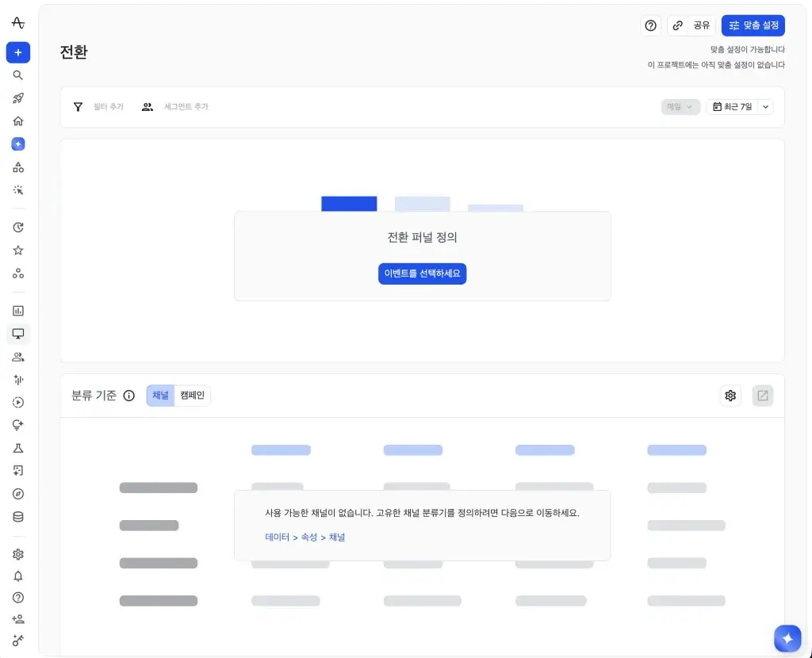Click the invite user plus-person icon
Viewport: 812px width, 658px height.
[18, 619]
